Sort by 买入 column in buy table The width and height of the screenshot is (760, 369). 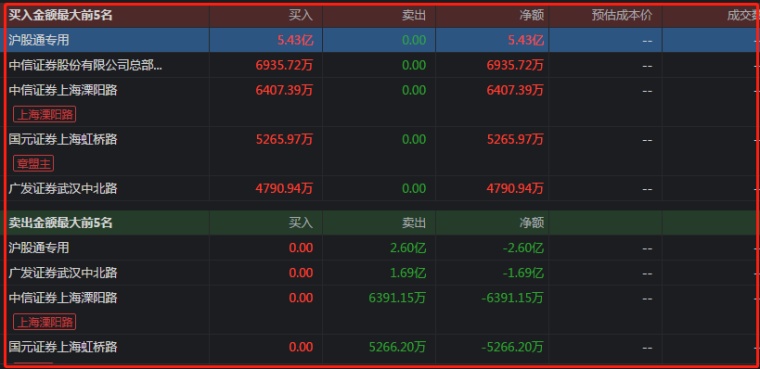tap(301, 16)
